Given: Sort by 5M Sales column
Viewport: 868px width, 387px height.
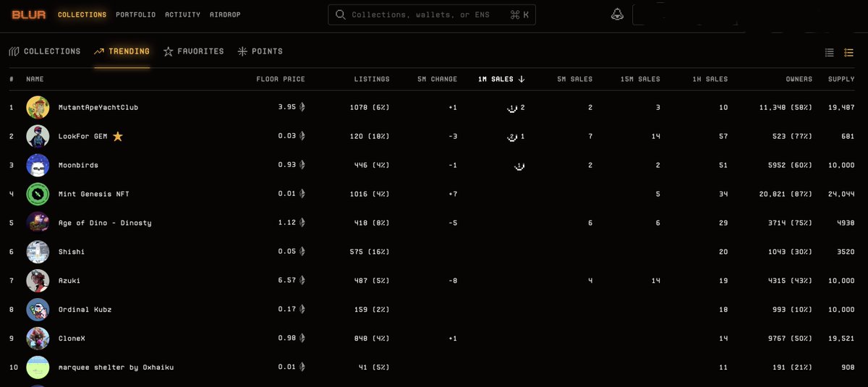Looking at the screenshot, I should point(574,79).
